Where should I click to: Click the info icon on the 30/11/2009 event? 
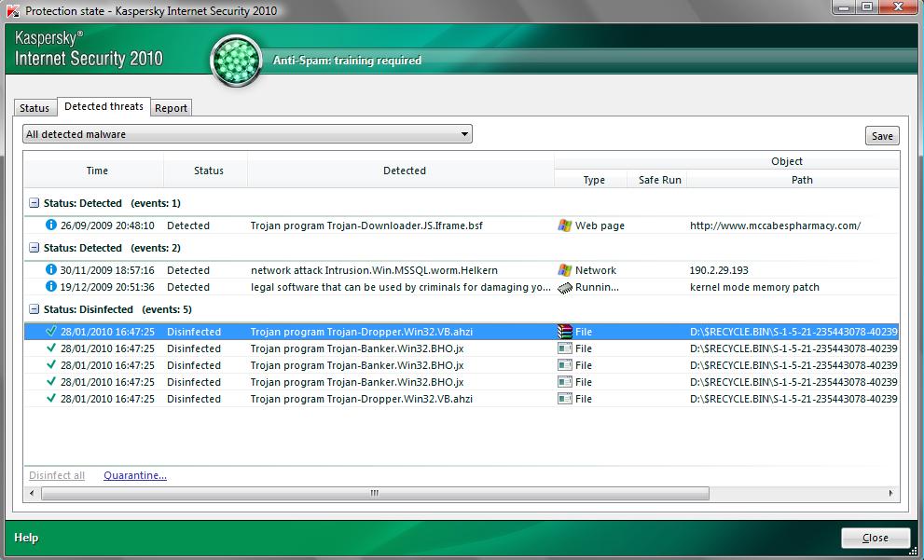pos(51,269)
